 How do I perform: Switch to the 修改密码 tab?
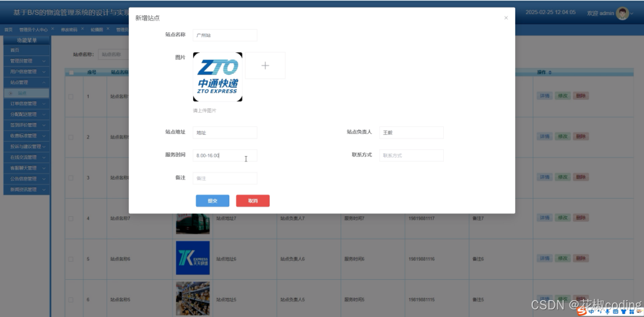point(69,30)
